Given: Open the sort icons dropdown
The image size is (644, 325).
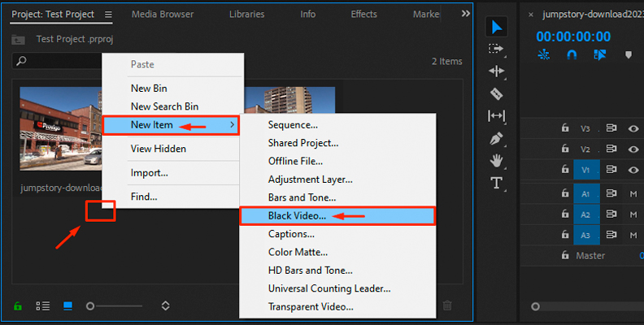Looking at the screenshot, I should tap(166, 305).
